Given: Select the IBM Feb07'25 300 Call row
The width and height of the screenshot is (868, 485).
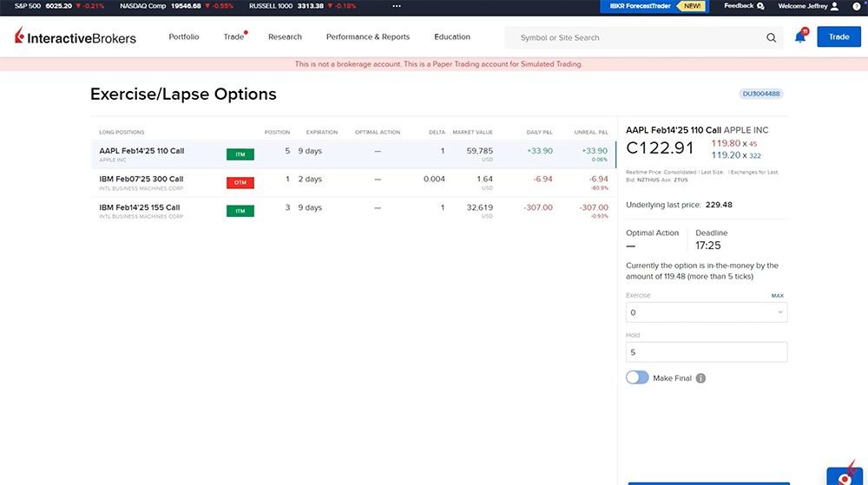Looking at the screenshot, I should point(353,182).
